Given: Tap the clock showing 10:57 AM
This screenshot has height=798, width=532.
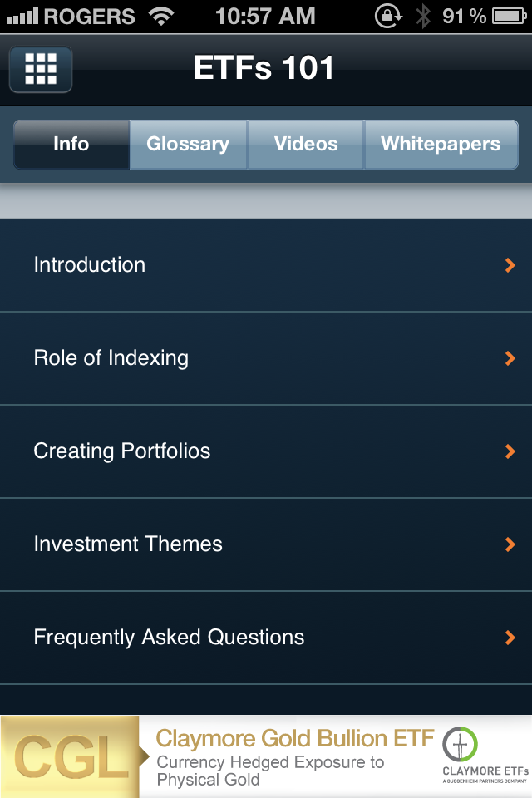Looking at the screenshot, I should [265, 17].
